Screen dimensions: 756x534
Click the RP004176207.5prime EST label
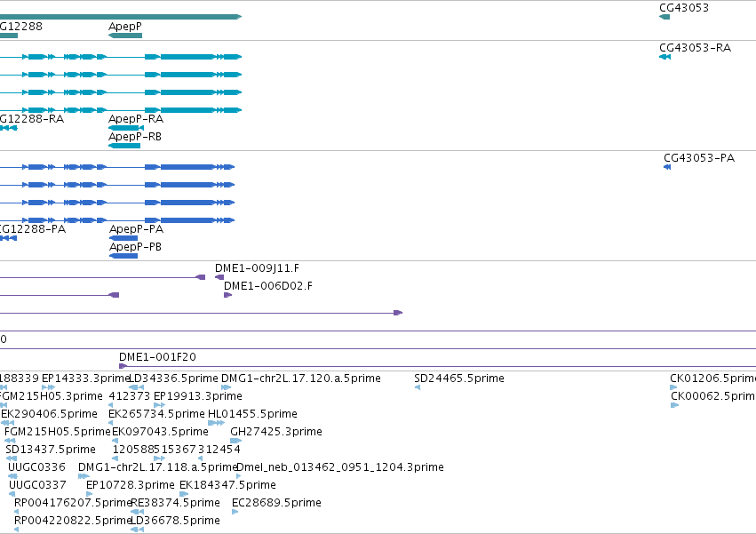(x=73, y=503)
